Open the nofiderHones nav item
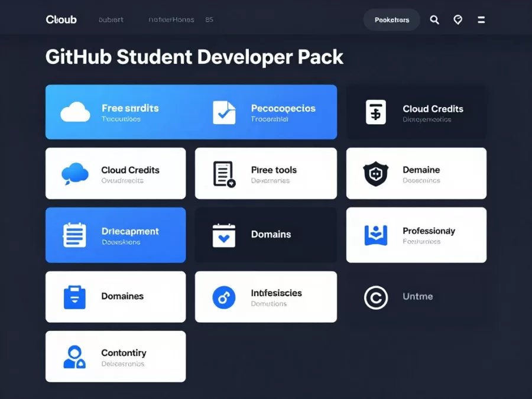The width and height of the screenshot is (532, 399). (171, 20)
